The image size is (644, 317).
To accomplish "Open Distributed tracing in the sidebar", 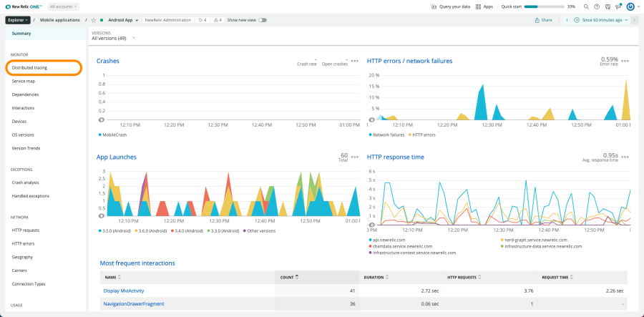I will [x=29, y=67].
